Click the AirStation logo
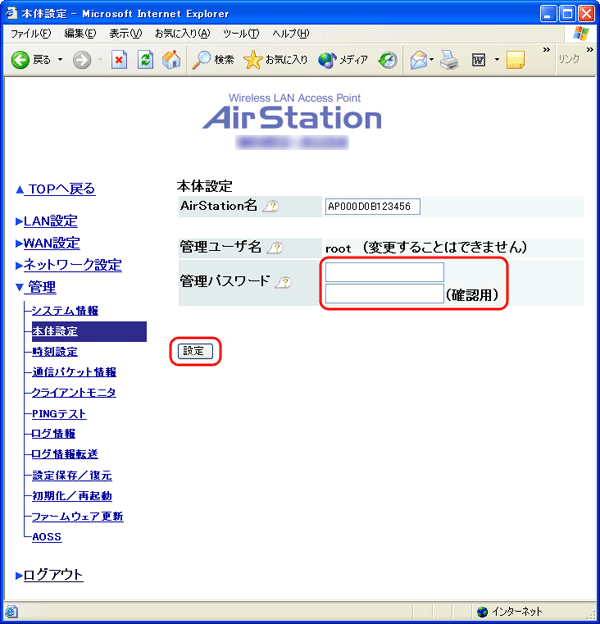This screenshot has height=624, width=600. tap(292, 117)
